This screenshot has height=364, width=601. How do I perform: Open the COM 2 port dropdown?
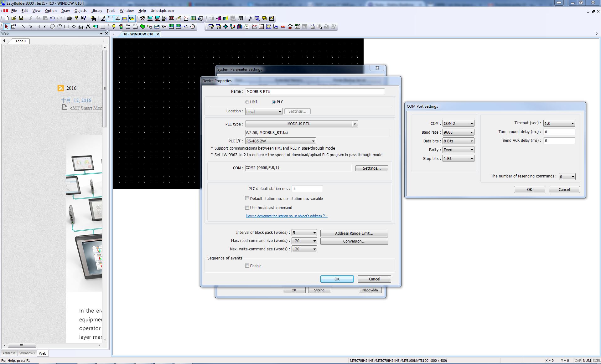click(x=458, y=124)
